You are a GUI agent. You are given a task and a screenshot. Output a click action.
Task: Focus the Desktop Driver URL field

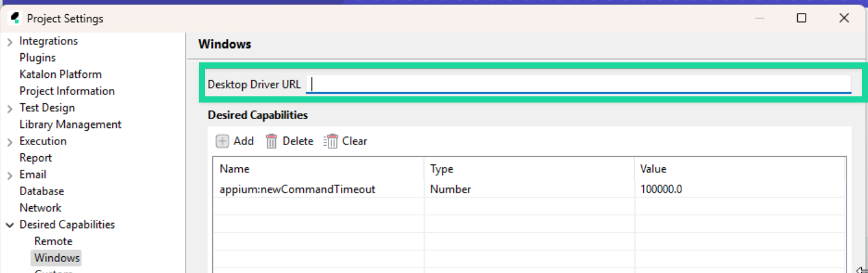point(579,84)
